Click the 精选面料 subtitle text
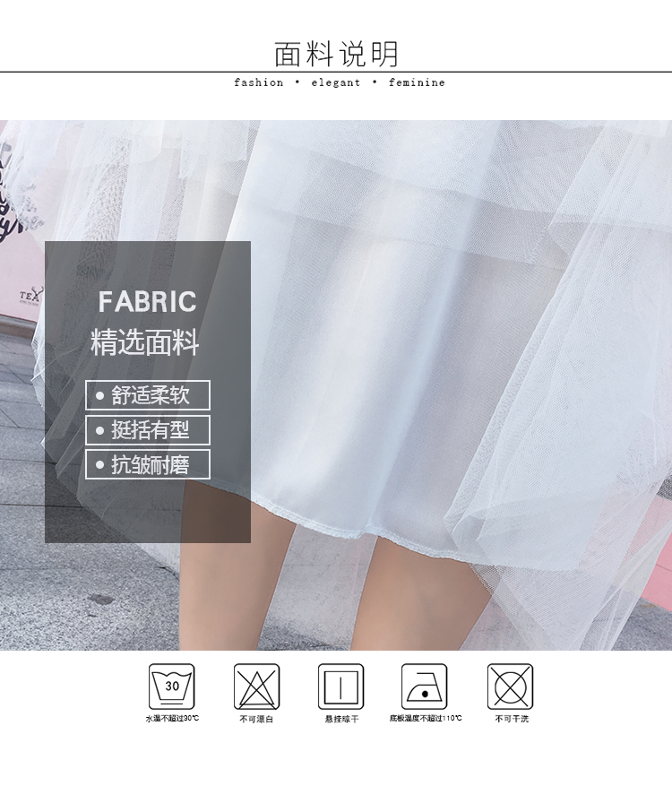Viewport: 672px width, 786px height. pos(145,342)
